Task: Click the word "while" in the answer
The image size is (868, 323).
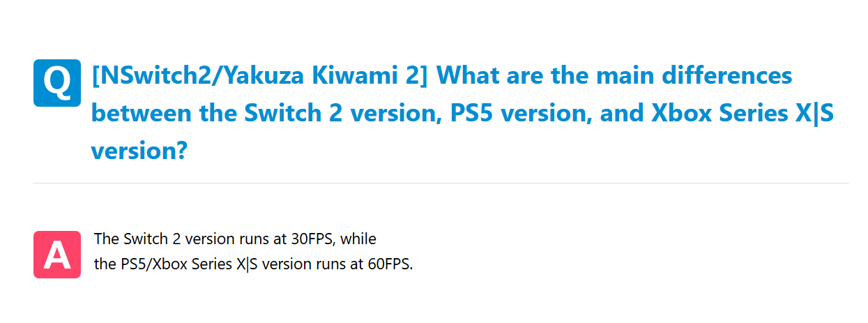Action: click(358, 239)
